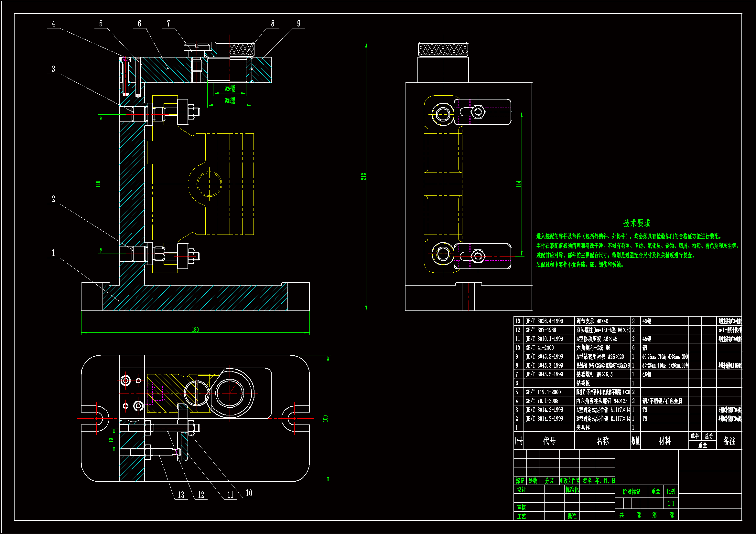Click the 114 dimension in side view
Screen dimensions: 756x534
[x=519, y=184]
